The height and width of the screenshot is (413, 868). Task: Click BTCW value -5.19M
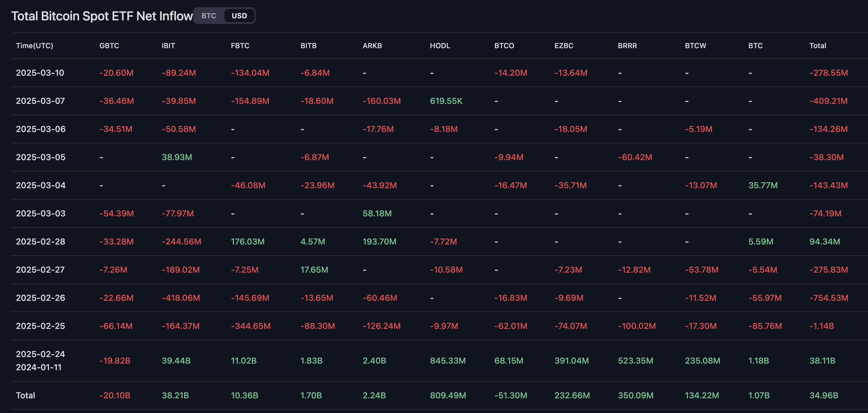699,129
